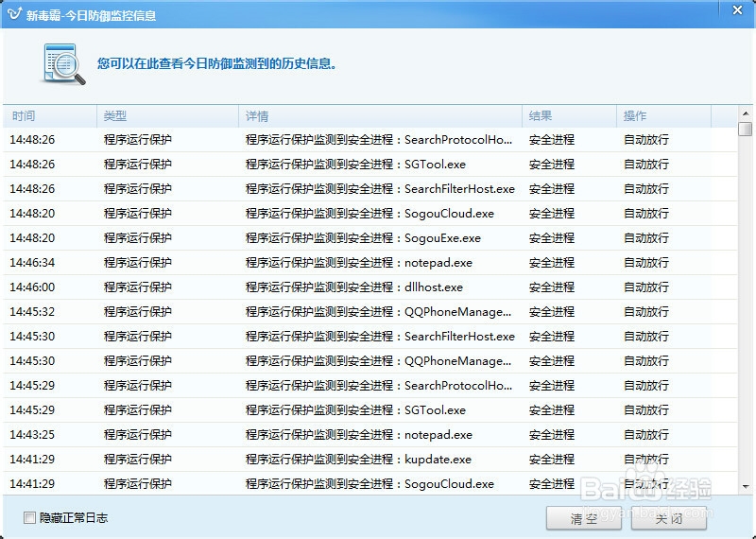Screen dimensions: 756x539
Task: Select the 14:48:26 SearchFilterHost.exe detail entry
Action: point(380,189)
